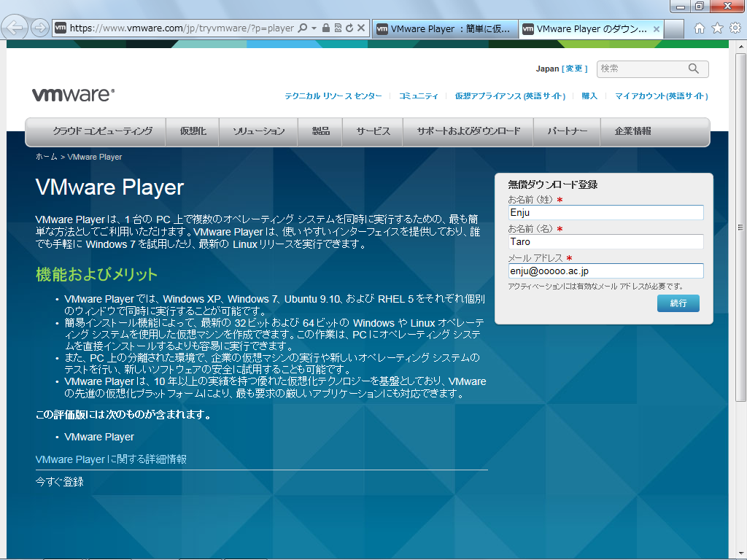Click the お名前 (姓) field containing Enju
747x560 pixels.
tap(605, 212)
